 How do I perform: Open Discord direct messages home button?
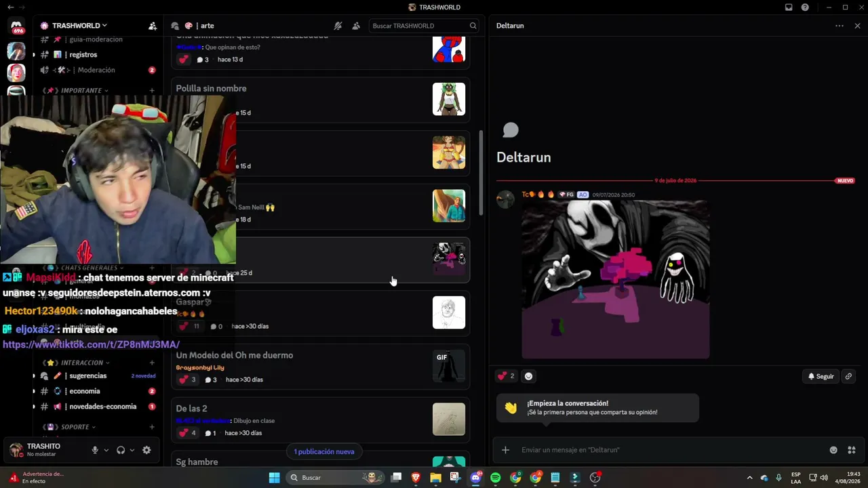click(x=16, y=26)
